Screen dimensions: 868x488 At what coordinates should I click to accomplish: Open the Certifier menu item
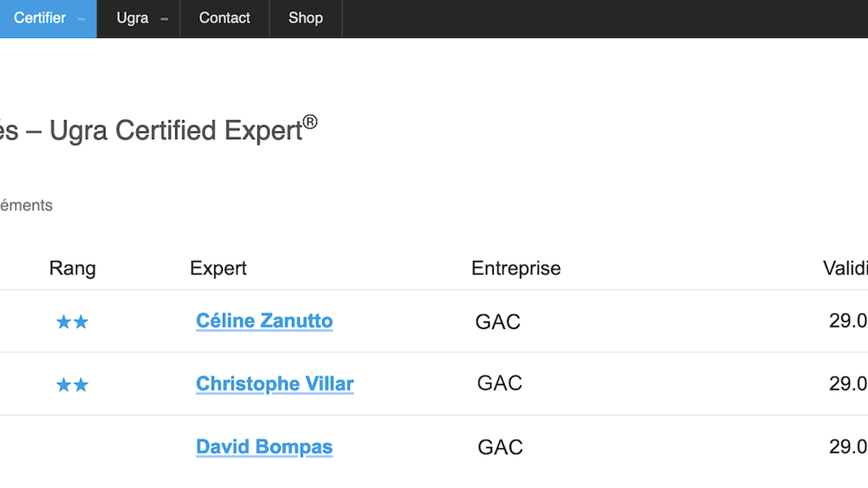[40, 18]
